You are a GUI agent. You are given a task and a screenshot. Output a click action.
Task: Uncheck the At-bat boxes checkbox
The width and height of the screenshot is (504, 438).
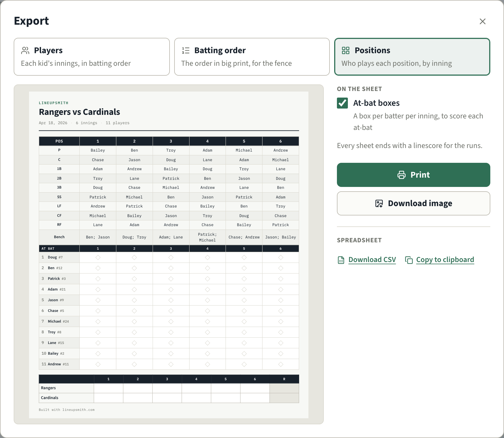342,103
